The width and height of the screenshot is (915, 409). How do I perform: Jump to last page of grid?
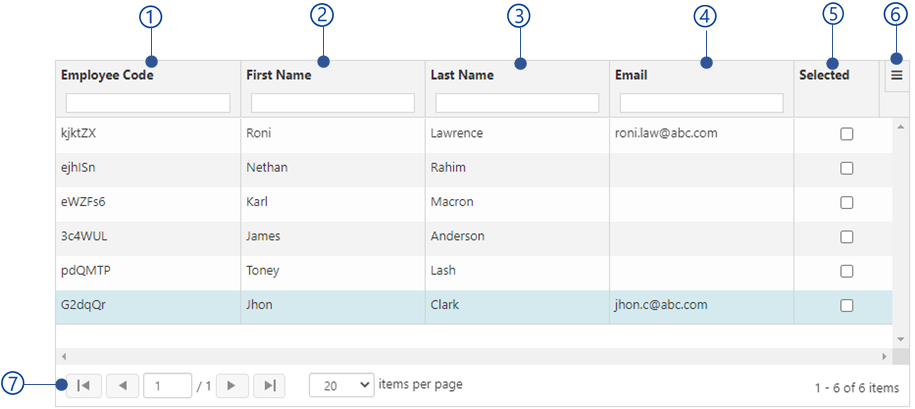point(269,386)
